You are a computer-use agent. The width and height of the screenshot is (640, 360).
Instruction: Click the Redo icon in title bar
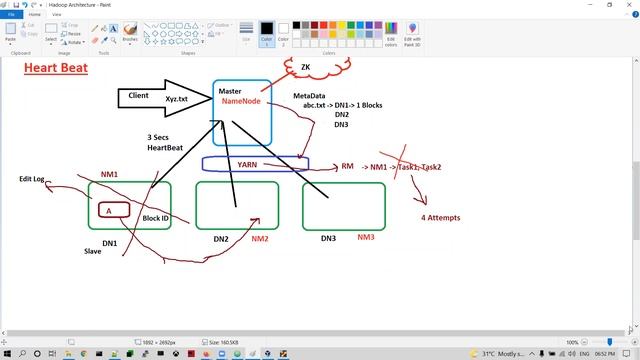[33, 5]
